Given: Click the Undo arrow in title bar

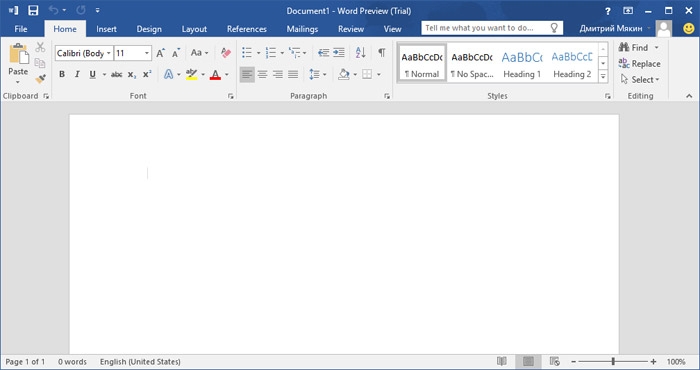Looking at the screenshot, I should (x=54, y=10).
